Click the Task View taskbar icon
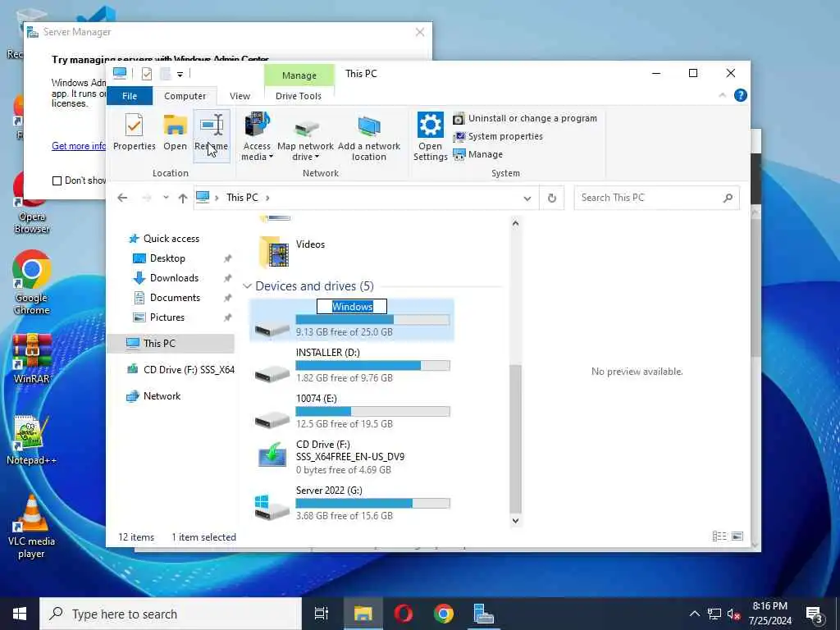This screenshot has width=840, height=630. click(x=322, y=614)
